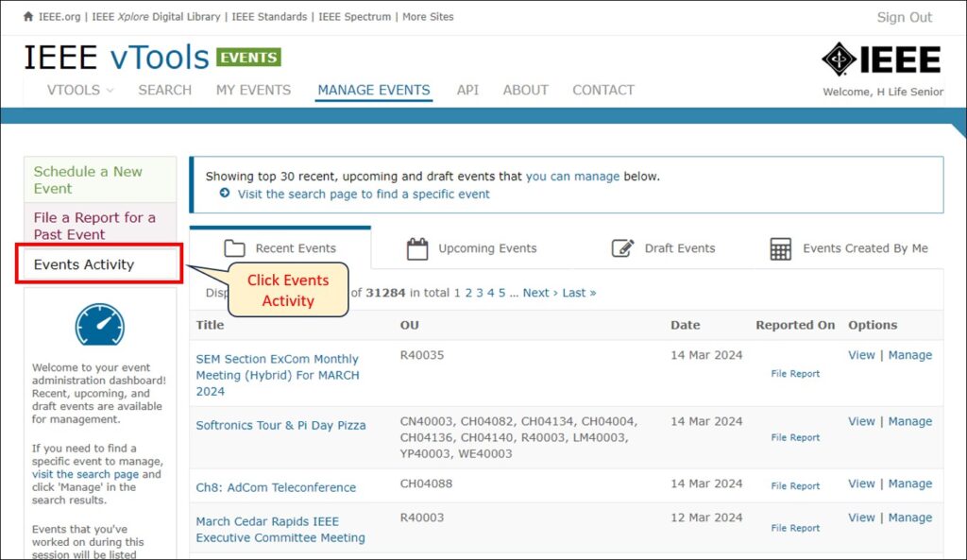
Task: Open the CONTACT nav item
Action: pos(603,90)
